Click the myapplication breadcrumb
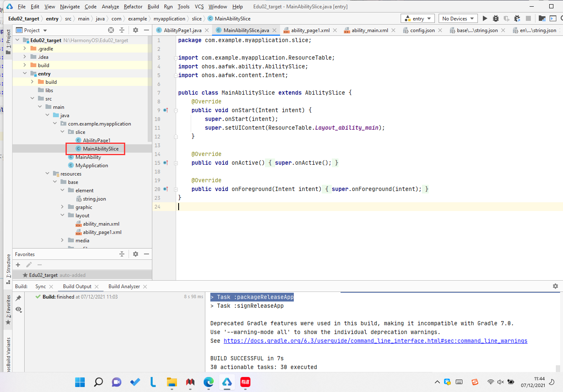Viewport: 563px width, 392px height. coord(169,18)
